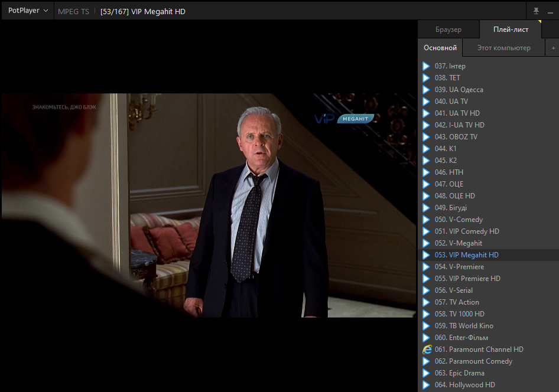Image resolution: width=559 pixels, height=392 pixels.
Task: Pick channel 043. OBOZ TV
Action: [489, 137]
